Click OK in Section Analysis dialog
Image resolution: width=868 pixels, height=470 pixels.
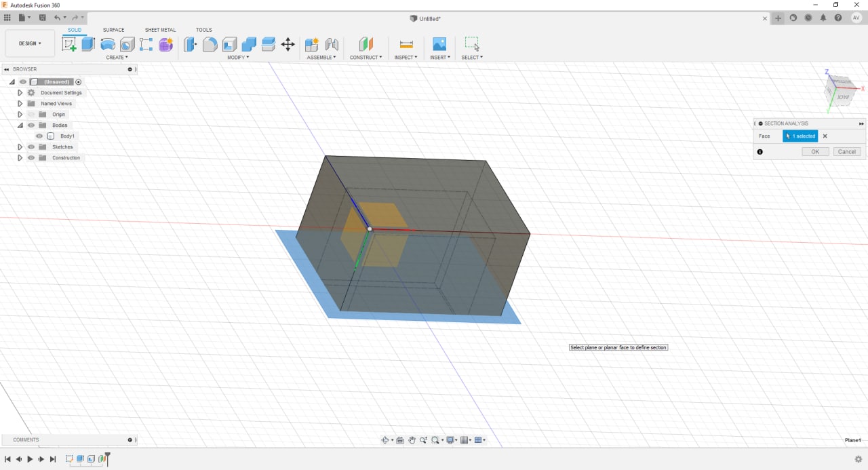tap(815, 152)
